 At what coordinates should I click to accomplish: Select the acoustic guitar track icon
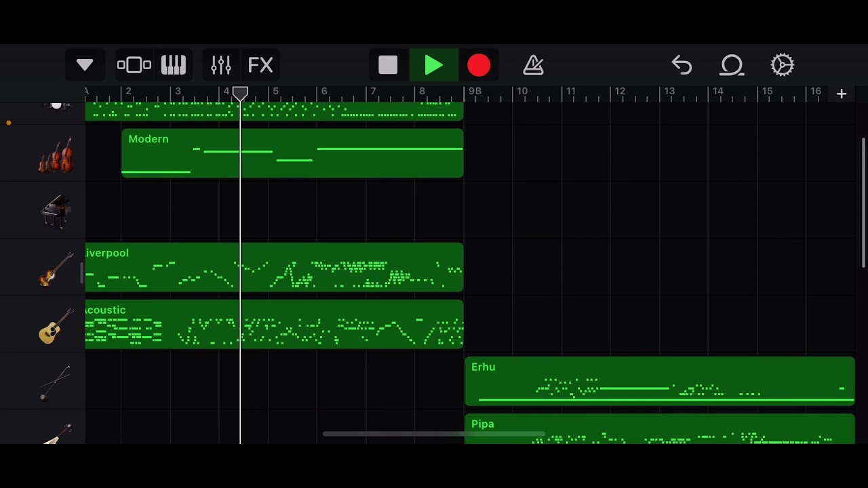[x=56, y=325]
